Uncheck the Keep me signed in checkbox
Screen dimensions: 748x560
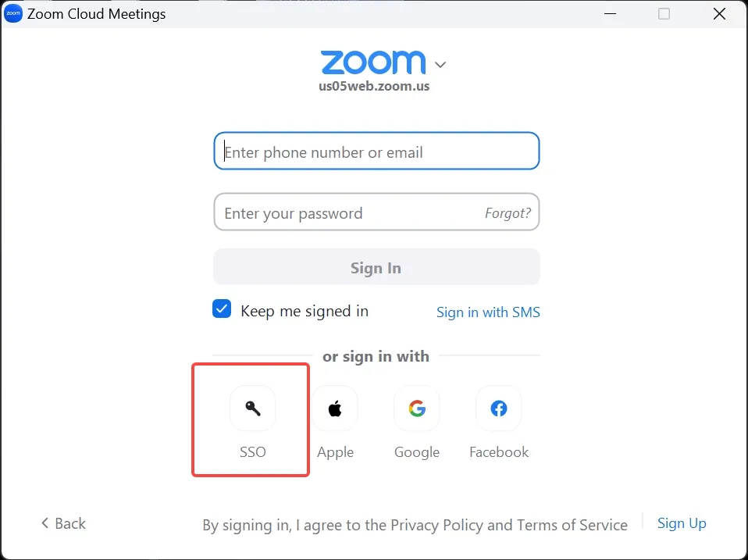pos(223,309)
